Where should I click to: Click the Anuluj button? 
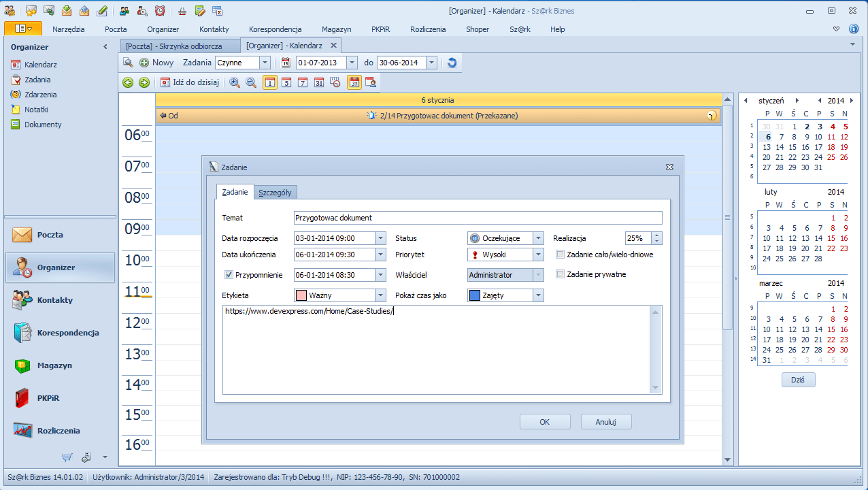(x=605, y=422)
